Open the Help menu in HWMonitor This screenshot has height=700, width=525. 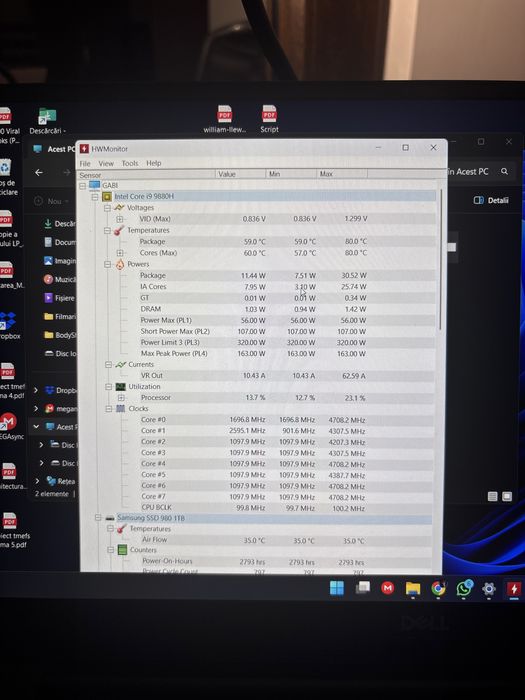tap(154, 163)
